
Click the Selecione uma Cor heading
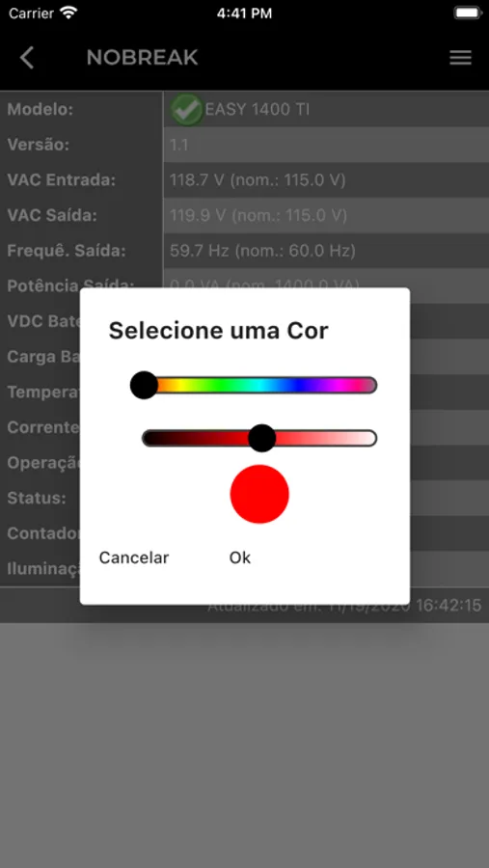pos(218,331)
